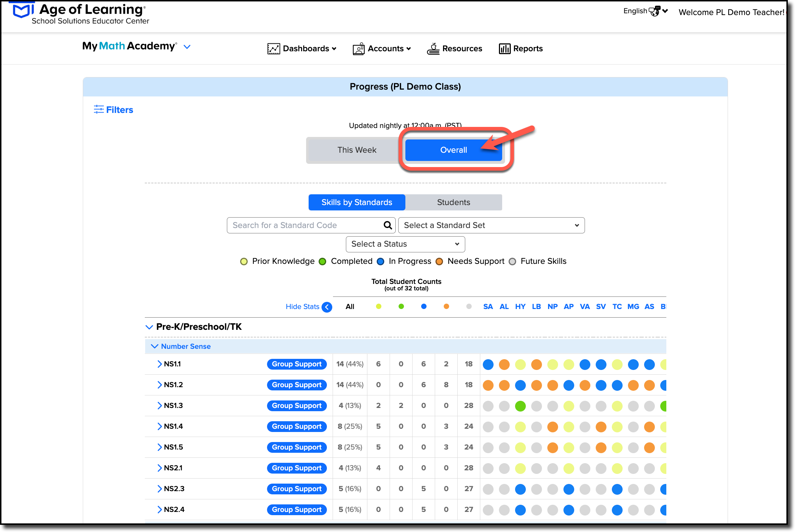Click the Needs Support legend orange circle

tap(439, 261)
